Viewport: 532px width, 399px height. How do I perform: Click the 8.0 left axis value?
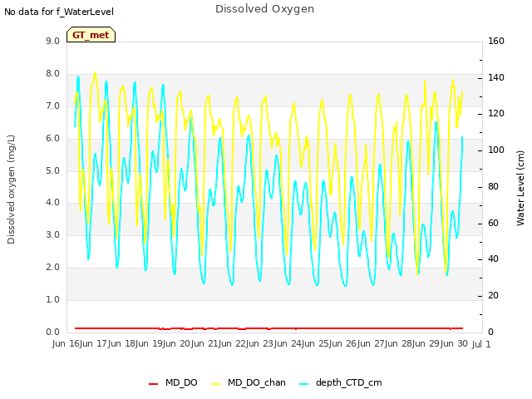point(52,74)
